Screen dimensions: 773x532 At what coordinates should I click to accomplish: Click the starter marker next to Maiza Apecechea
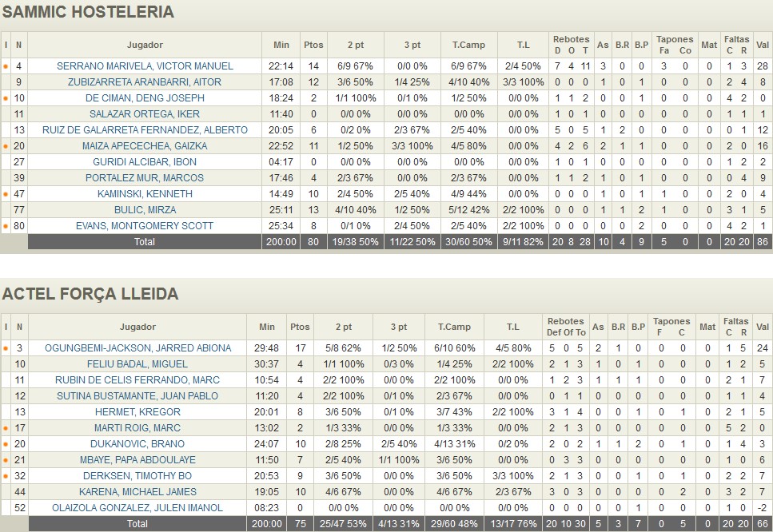[x=6, y=146]
